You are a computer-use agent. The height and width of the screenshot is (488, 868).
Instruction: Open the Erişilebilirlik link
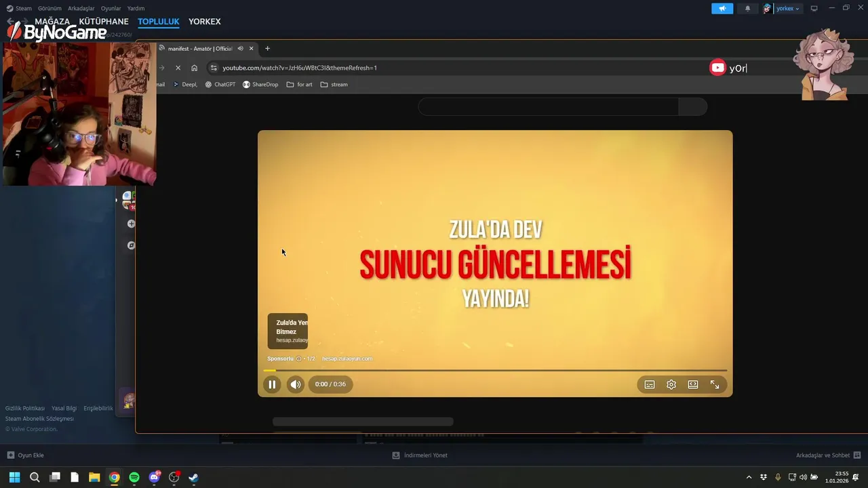[x=98, y=408]
